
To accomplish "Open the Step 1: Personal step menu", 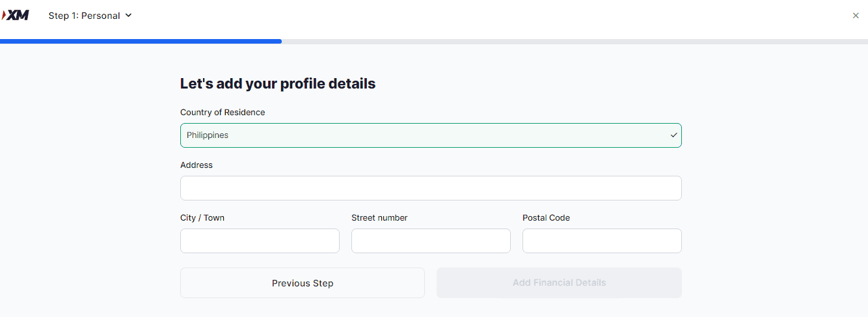I will click(x=85, y=16).
